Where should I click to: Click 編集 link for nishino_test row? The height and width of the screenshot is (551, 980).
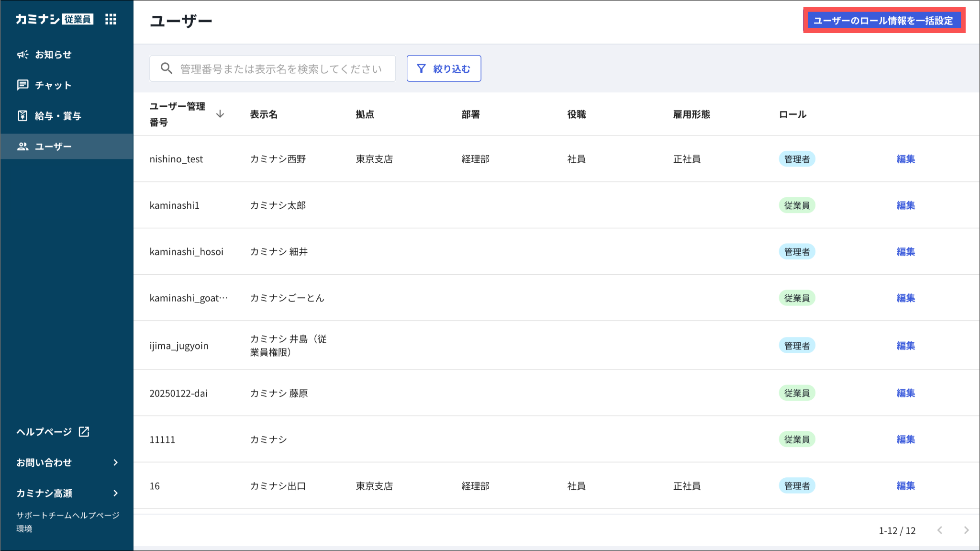tap(905, 159)
